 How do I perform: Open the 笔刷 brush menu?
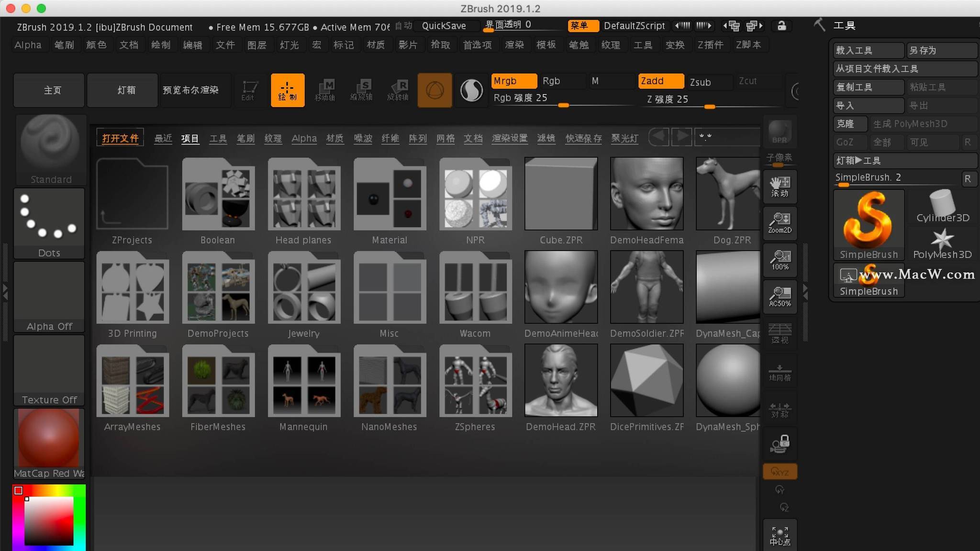[64, 45]
